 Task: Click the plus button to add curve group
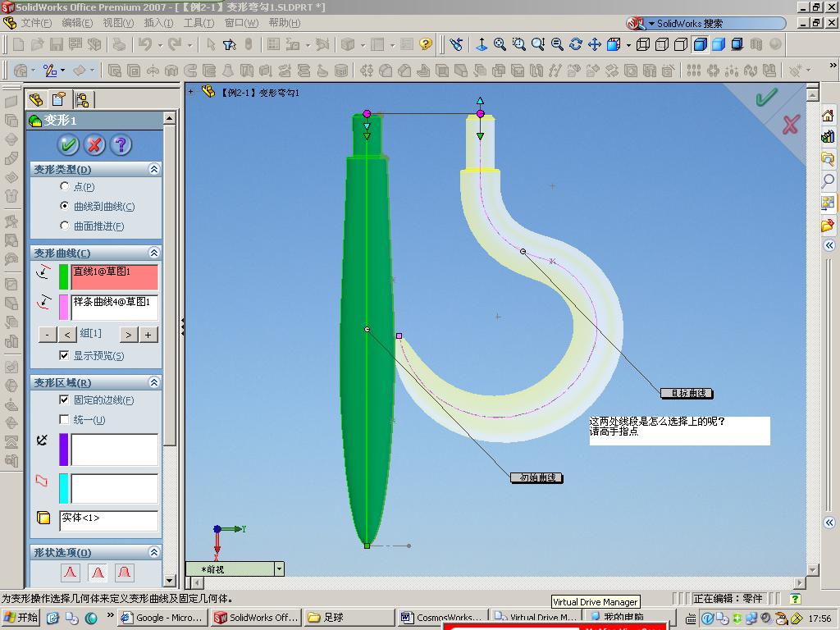coord(148,335)
